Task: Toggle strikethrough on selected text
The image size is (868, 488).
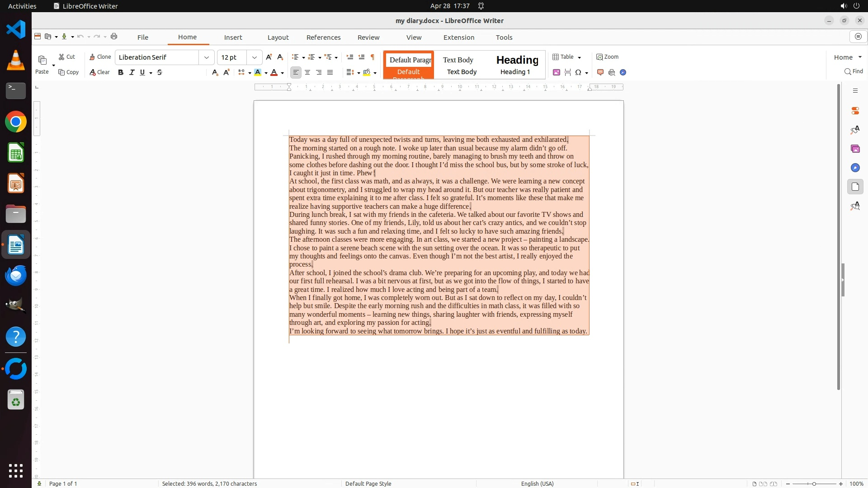Action: click(x=160, y=72)
